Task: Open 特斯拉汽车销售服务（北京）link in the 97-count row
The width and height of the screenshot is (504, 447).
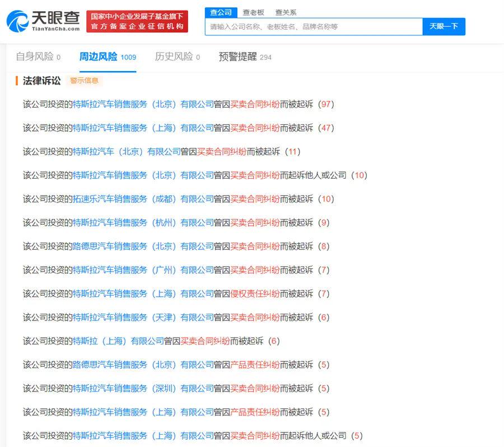Action: pos(143,104)
